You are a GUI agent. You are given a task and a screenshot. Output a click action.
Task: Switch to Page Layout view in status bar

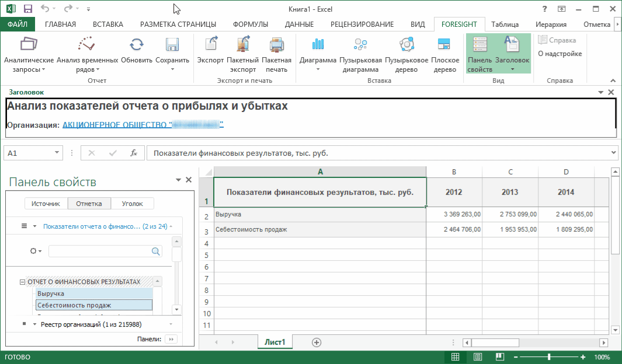coord(478,357)
